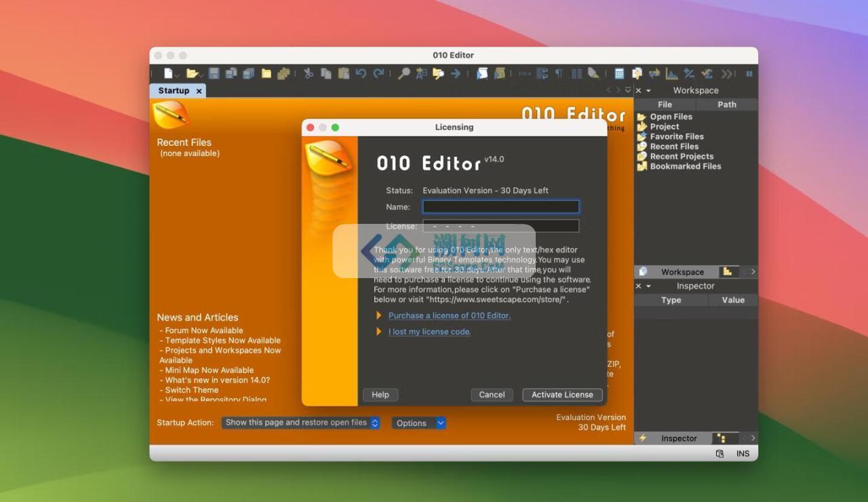The width and height of the screenshot is (868, 502).
Task: Close the Licensing dialog with red button
Action: pos(311,128)
